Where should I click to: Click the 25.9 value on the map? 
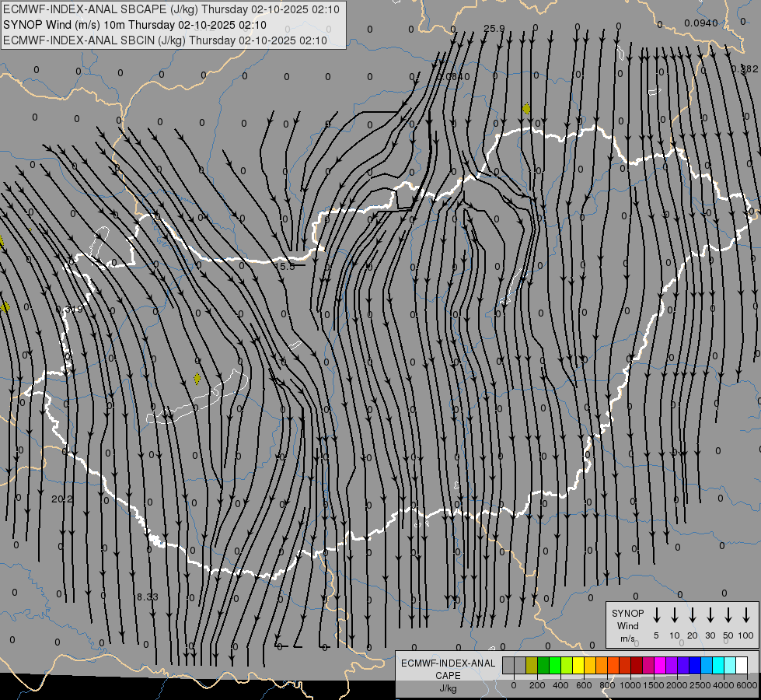[494, 29]
